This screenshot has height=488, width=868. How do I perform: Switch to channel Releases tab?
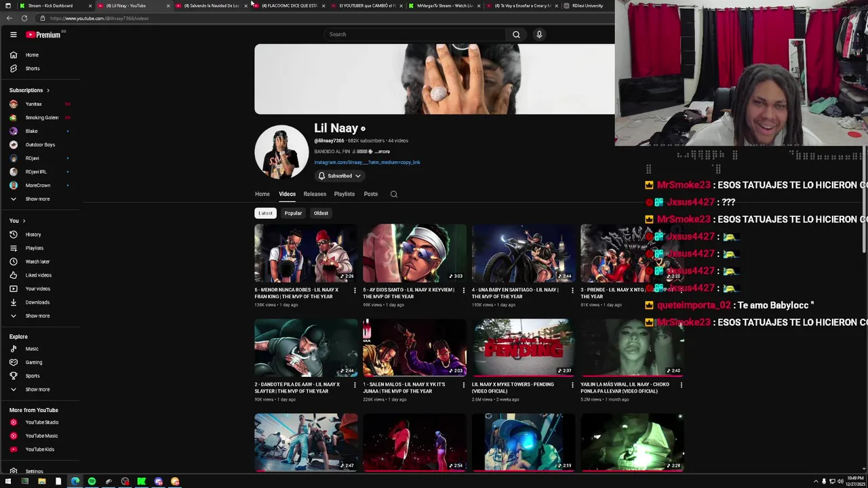click(315, 194)
